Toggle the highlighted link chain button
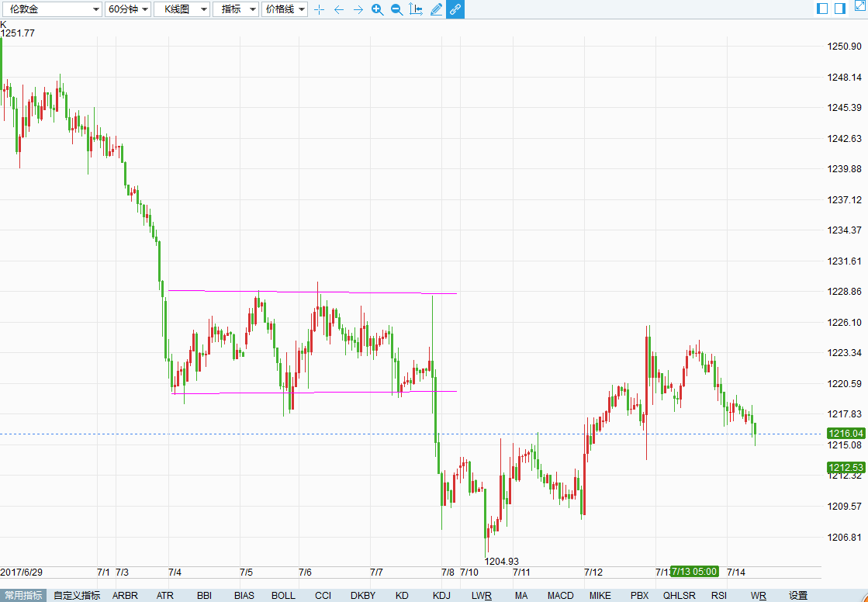The image size is (868, 602). coord(455,9)
